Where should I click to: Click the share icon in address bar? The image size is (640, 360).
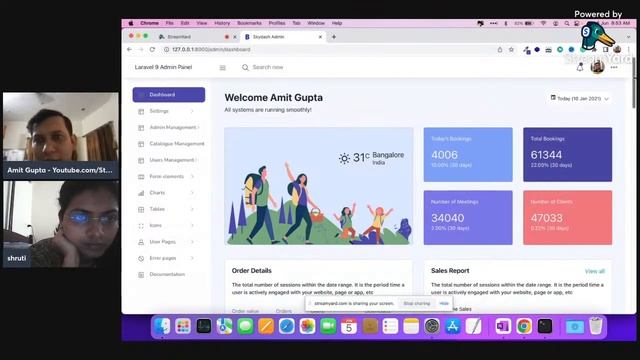(x=500, y=50)
